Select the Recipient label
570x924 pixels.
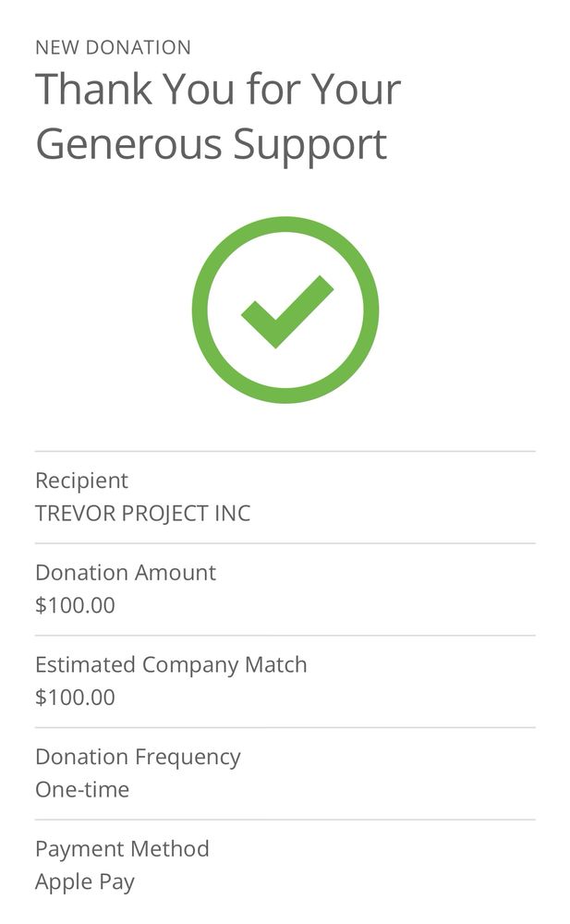(x=81, y=480)
